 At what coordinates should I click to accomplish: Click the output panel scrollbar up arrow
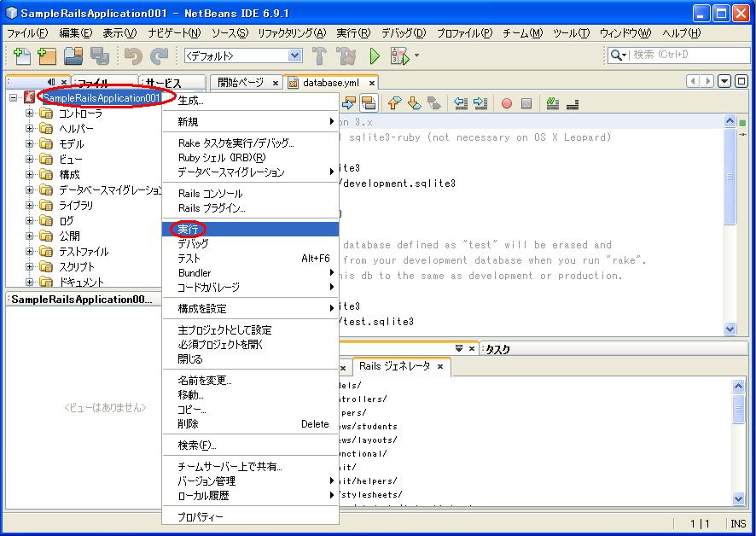tap(738, 386)
